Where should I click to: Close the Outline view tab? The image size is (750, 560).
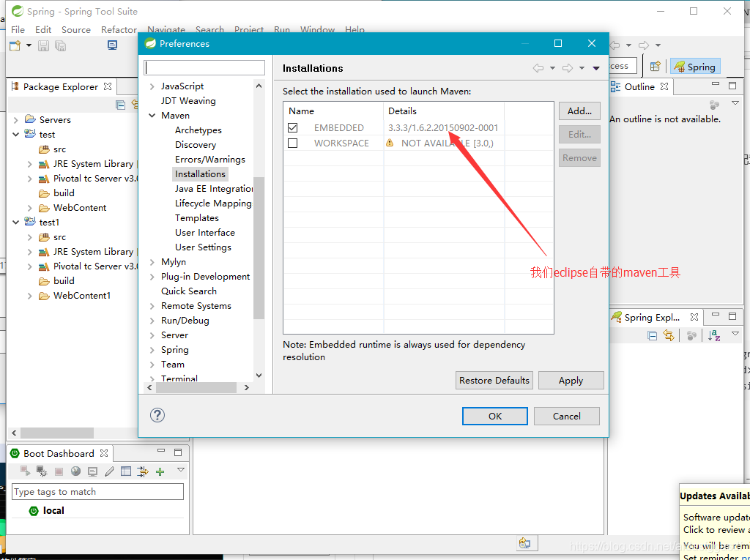[x=664, y=86]
